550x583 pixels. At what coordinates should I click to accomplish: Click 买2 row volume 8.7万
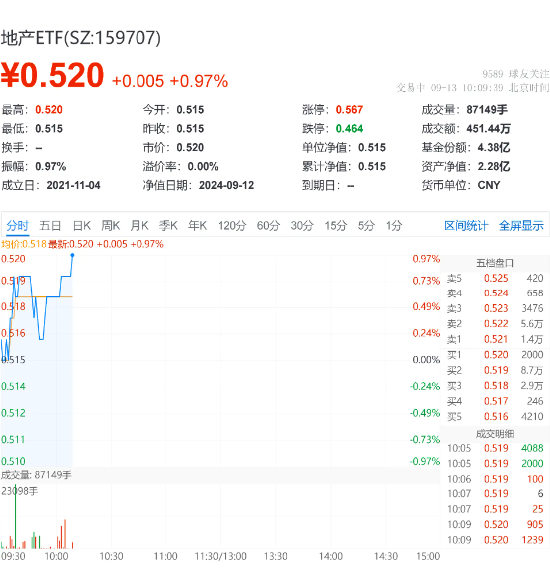[x=532, y=370]
